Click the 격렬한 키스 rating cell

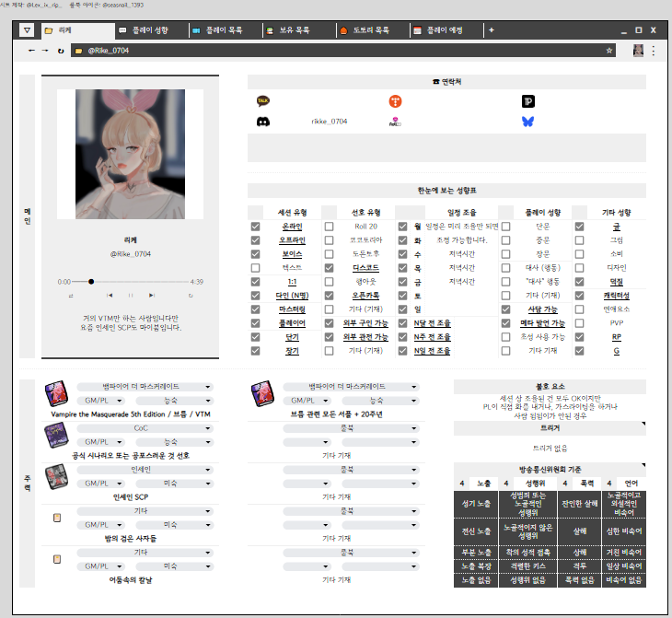pos(528,566)
